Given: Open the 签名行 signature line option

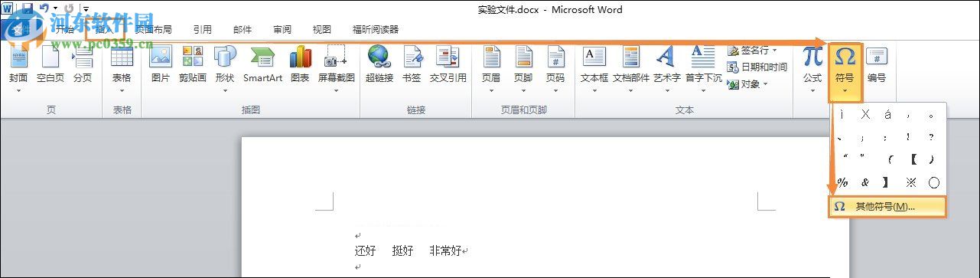Looking at the screenshot, I should tap(753, 51).
